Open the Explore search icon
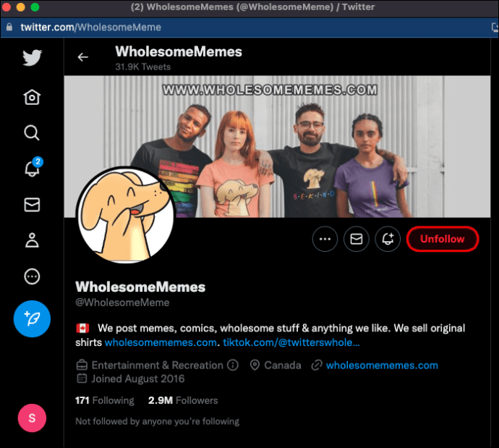 pos(32,132)
